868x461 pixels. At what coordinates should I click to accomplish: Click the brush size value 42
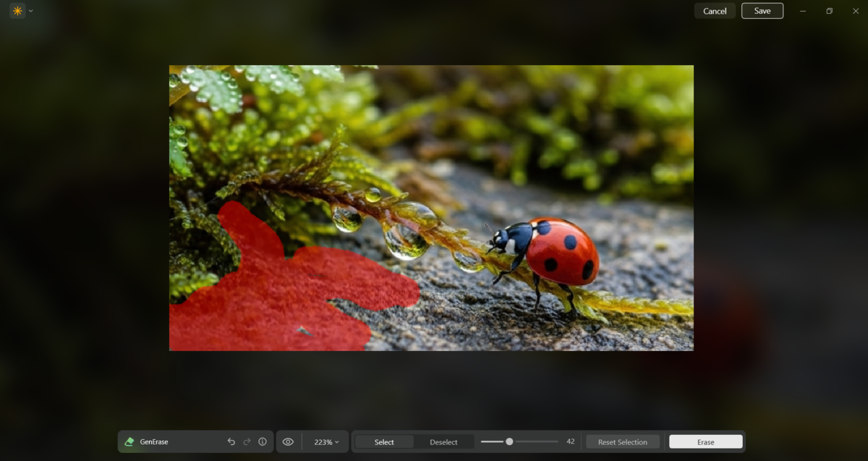(x=571, y=441)
